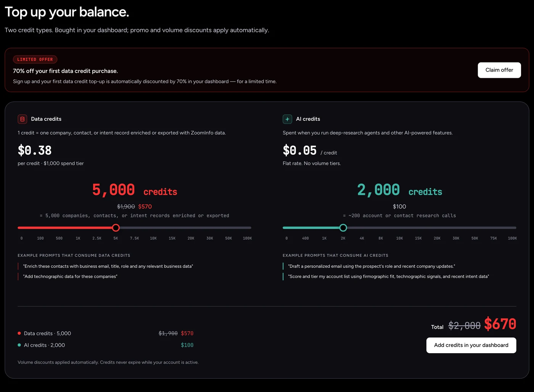
Task: Click the red 5,000 credits value
Action: [135, 190]
